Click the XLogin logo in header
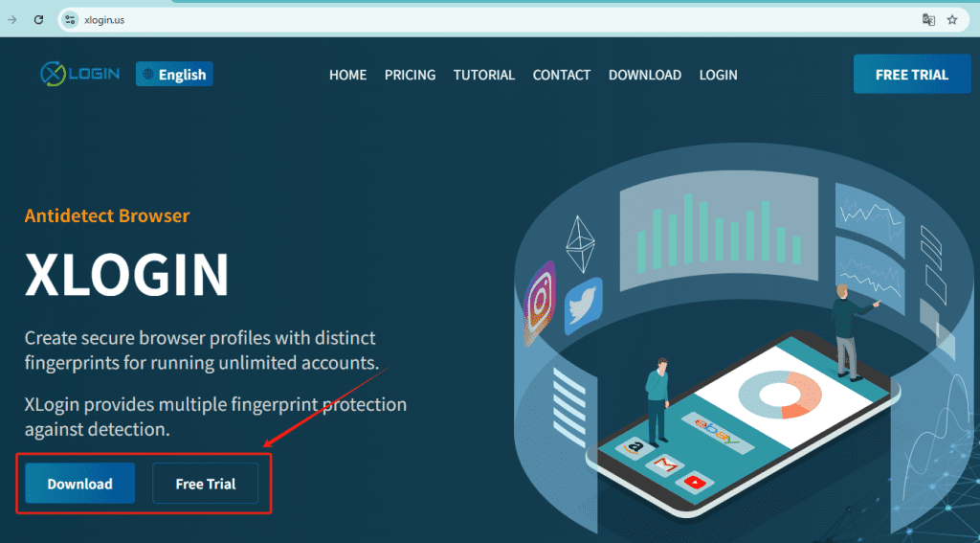Image resolution: width=980 pixels, height=543 pixels. (79, 74)
